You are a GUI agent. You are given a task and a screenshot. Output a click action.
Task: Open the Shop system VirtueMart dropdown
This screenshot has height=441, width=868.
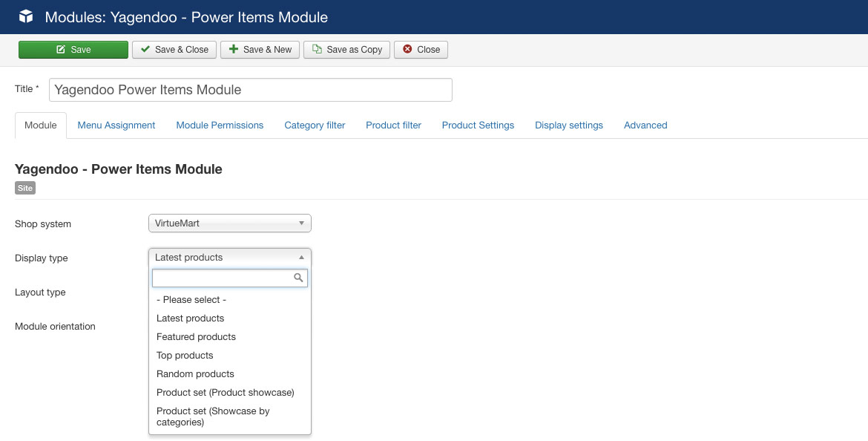[230, 223]
